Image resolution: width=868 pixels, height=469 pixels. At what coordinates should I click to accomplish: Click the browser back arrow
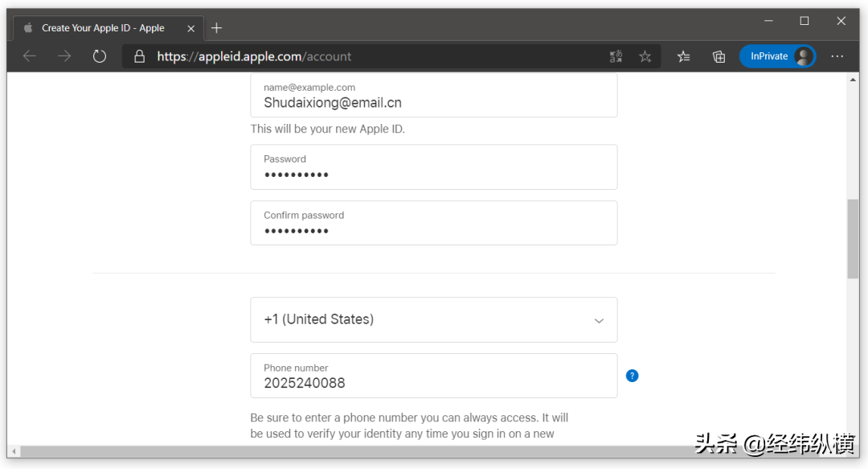point(30,56)
